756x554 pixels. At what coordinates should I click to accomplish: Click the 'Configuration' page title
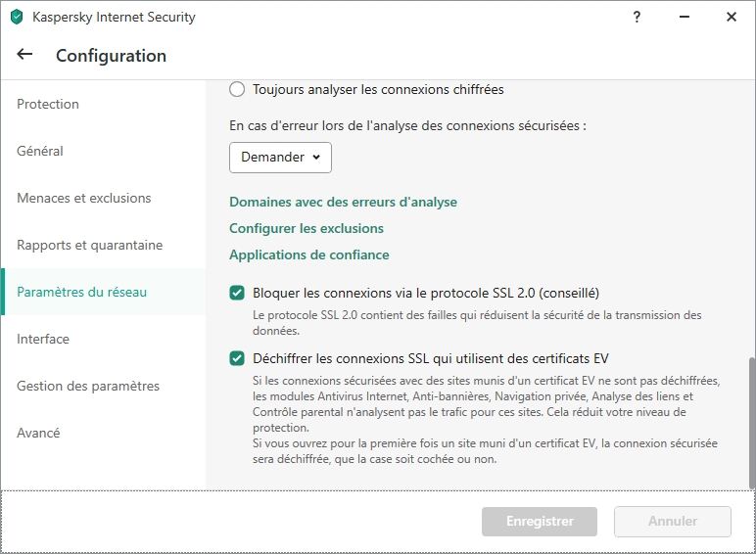click(111, 56)
